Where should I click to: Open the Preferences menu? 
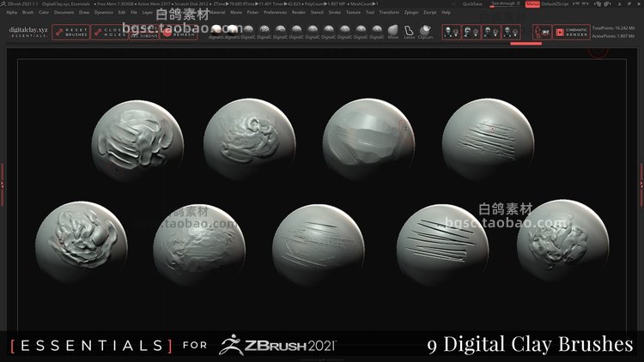coord(275,12)
